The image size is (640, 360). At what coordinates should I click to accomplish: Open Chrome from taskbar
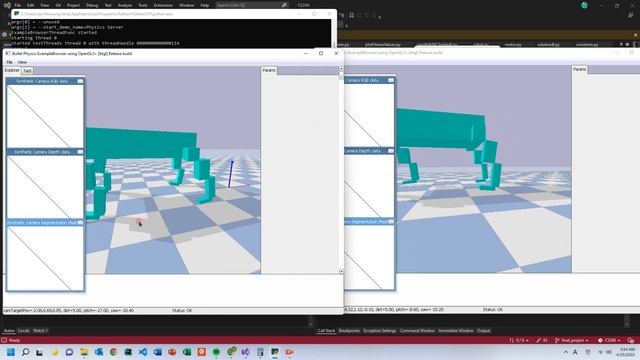click(x=113, y=352)
